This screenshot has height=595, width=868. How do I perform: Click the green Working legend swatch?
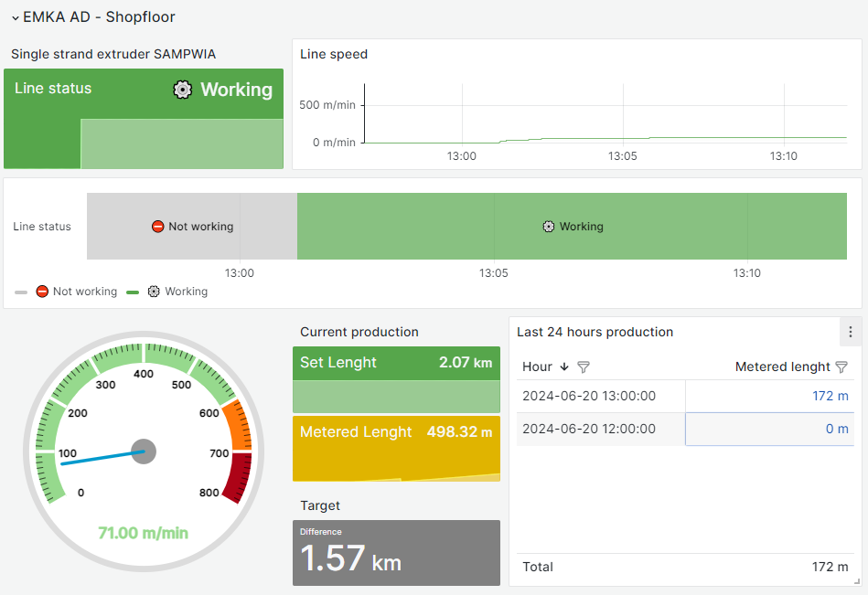click(133, 292)
